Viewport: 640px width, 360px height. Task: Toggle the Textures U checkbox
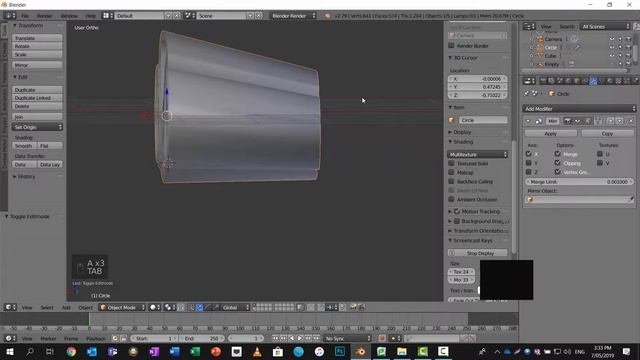pyautogui.click(x=600, y=154)
